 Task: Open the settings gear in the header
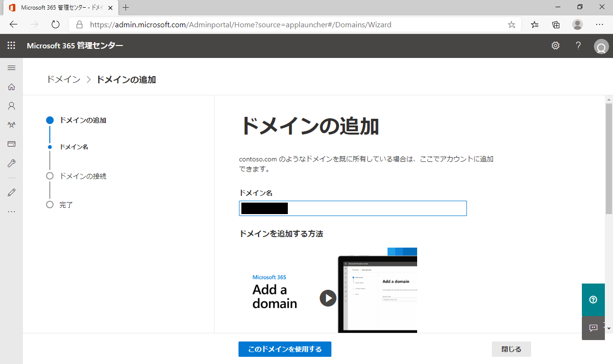[556, 45]
